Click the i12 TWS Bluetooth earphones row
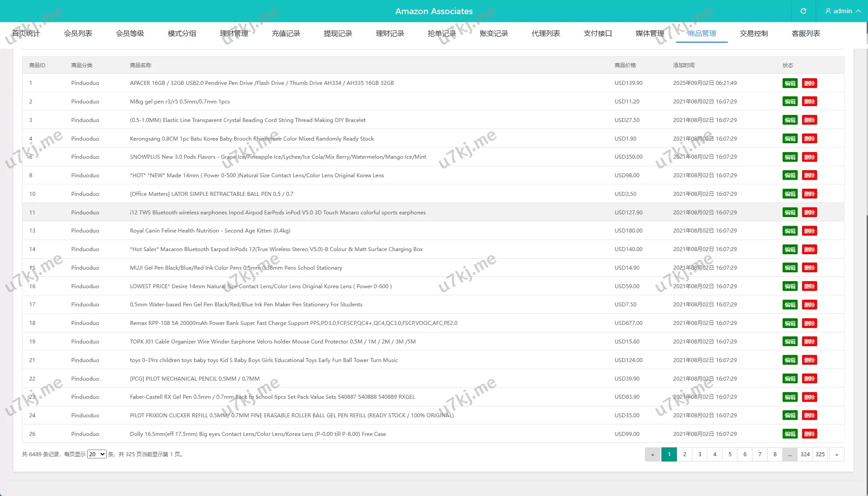868x496 pixels. click(277, 213)
